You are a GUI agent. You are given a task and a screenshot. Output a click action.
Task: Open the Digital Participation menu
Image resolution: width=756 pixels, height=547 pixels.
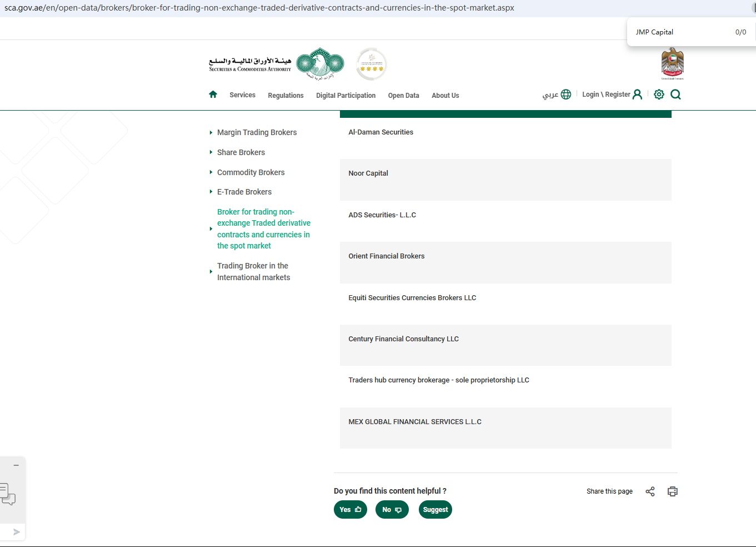[346, 96]
